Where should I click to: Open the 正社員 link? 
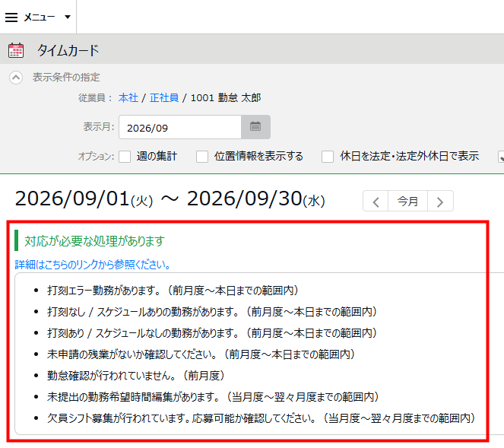[x=164, y=97]
